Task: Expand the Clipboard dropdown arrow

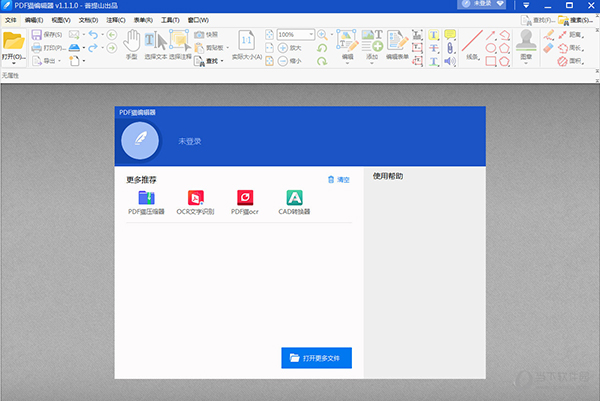Action: [228, 48]
